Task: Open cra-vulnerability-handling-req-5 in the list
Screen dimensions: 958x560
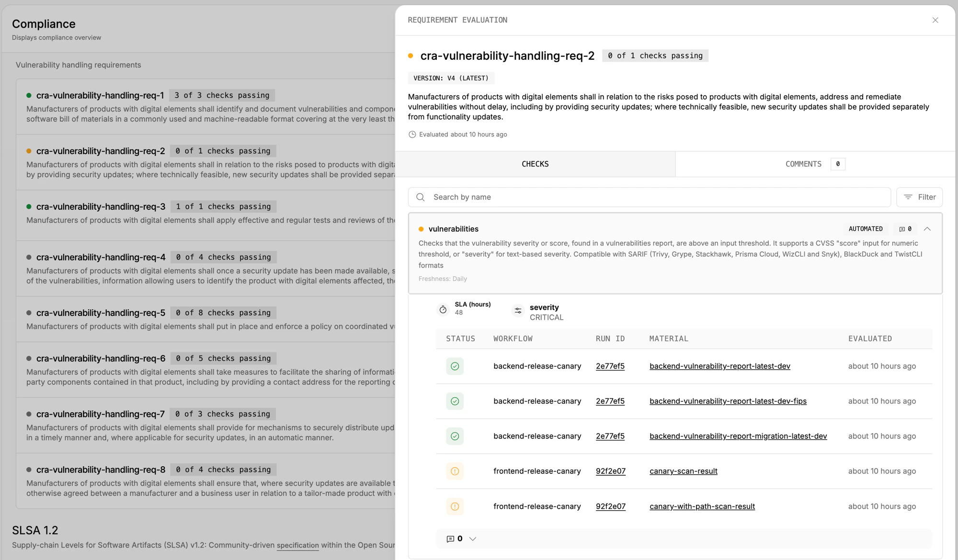Action: tap(101, 313)
